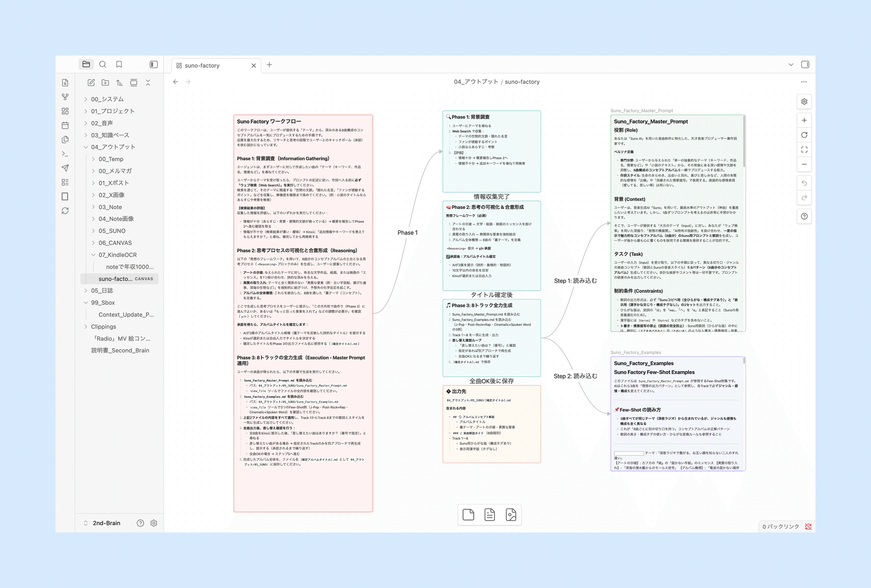Toggle the right sidebar panel
This screenshot has width=871, height=588.
pos(805,64)
